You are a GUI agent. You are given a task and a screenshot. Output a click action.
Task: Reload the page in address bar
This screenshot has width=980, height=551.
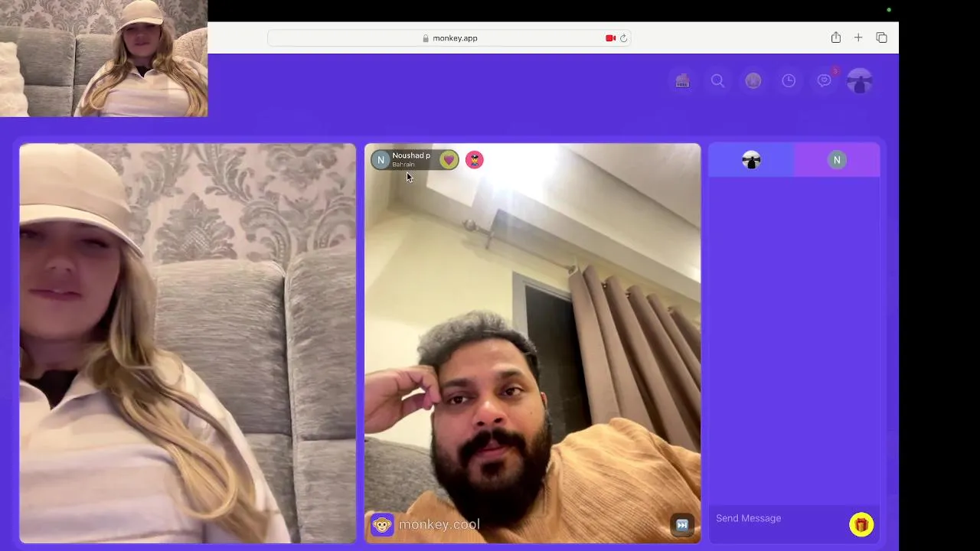tap(623, 38)
